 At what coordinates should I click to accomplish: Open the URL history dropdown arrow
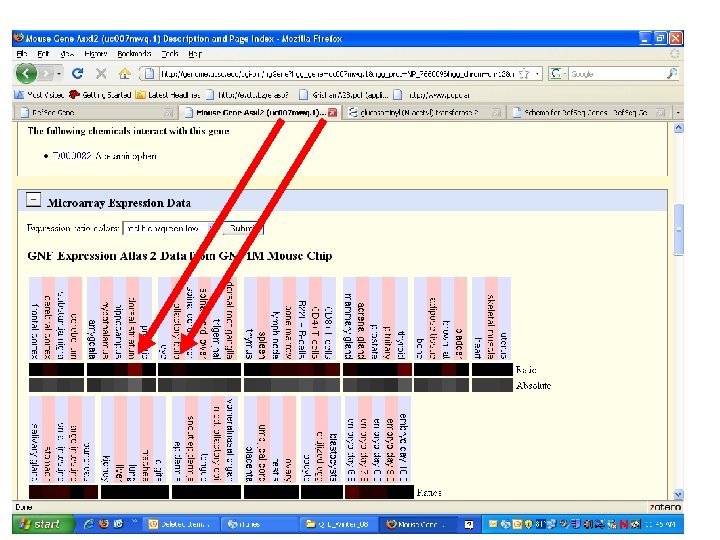537,74
